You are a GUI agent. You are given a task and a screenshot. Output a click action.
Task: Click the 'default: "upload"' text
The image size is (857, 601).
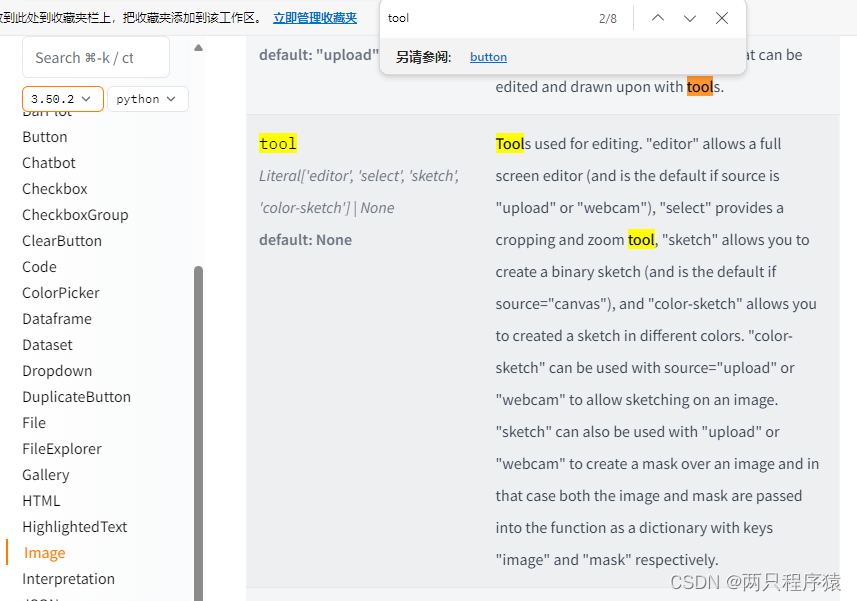(319, 55)
